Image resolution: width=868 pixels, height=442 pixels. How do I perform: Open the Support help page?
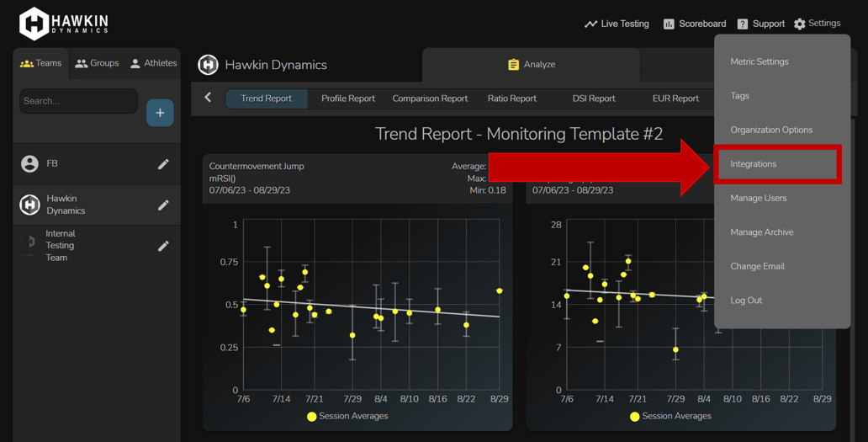(760, 24)
